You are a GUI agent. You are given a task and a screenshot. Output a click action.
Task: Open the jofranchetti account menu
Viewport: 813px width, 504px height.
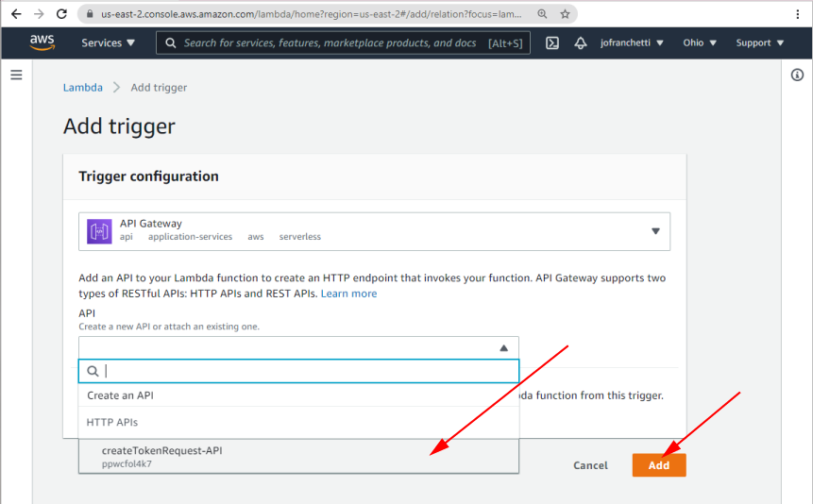pos(632,43)
